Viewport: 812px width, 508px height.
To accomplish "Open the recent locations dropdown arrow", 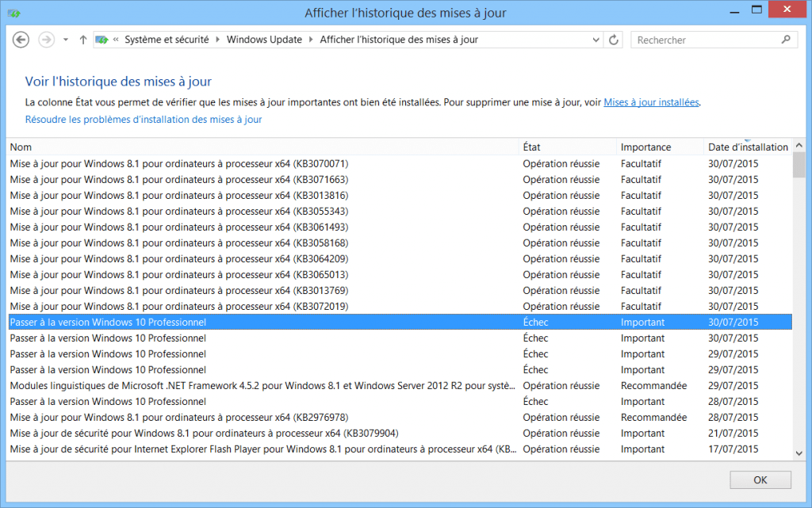I will tap(66, 40).
